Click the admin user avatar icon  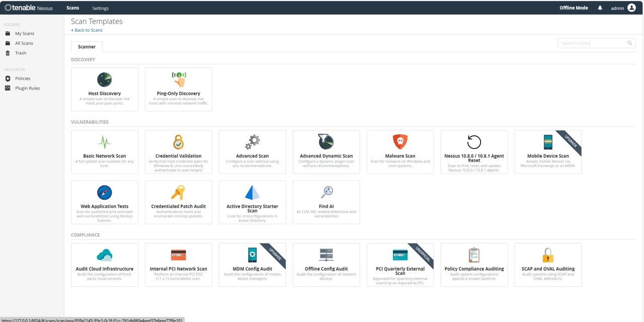tap(631, 8)
